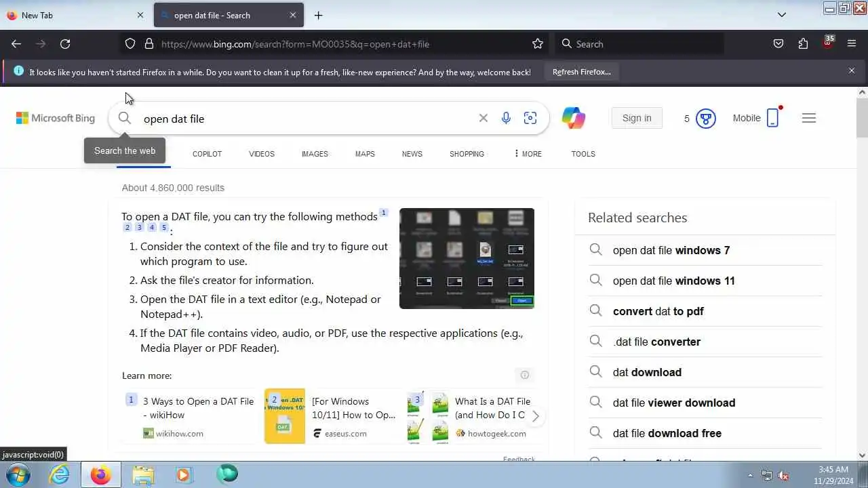Click the Learn more info icon
The height and width of the screenshot is (488, 868).
click(x=524, y=375)
